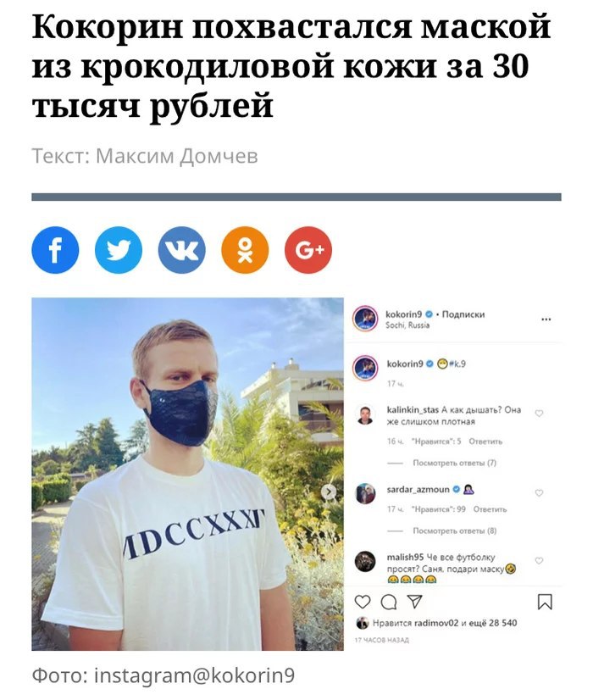
Task: Open kokorin9 profile avatar in post header
Action: point(365,319)
